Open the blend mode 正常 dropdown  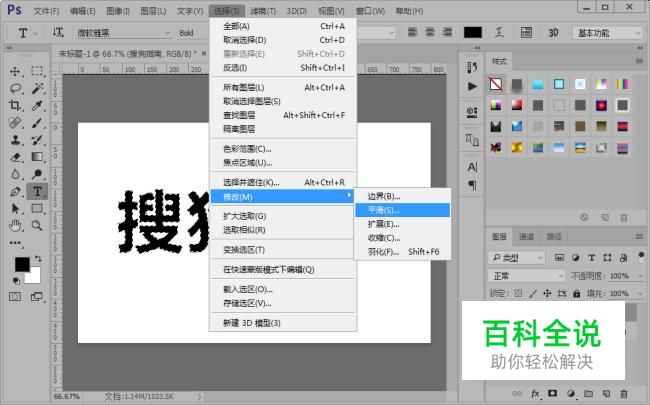click(526, 276)
